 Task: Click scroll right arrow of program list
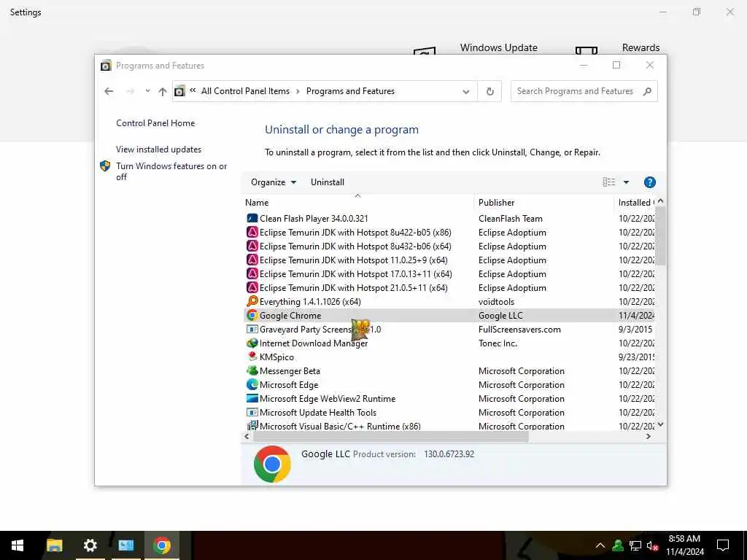coord(648,437)
